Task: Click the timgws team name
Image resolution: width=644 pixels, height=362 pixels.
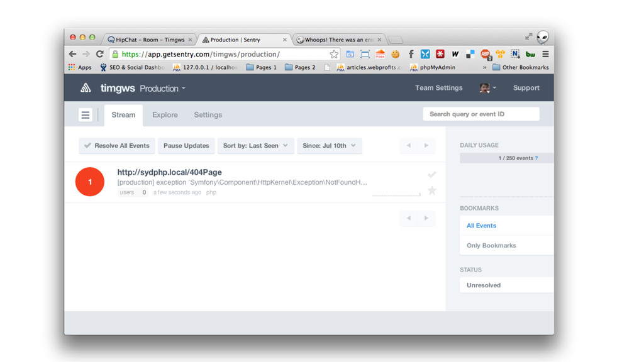Action: tap(118, 88)
